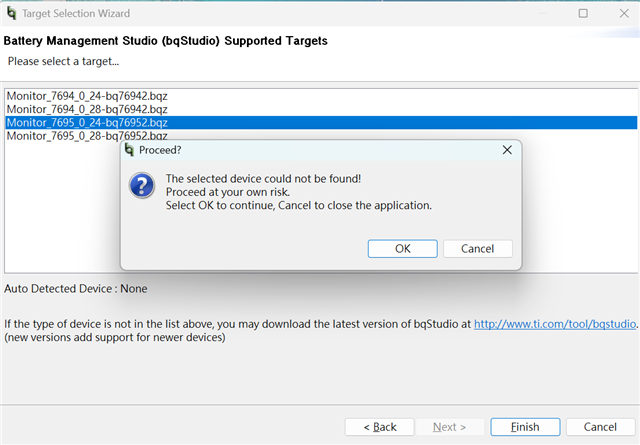Click the bq icon in Proceed dialog title
Image resolution: width=640 pixels, height=445 pixels.
click(129, 150)
